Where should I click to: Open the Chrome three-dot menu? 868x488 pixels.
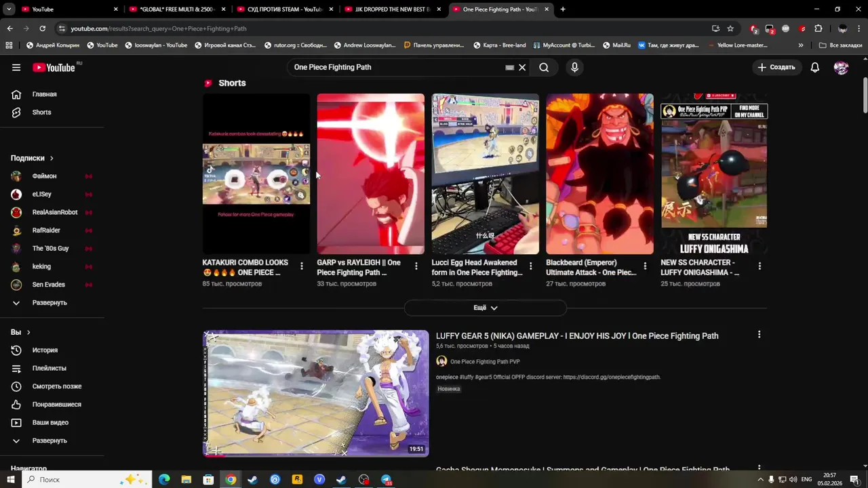859,28
